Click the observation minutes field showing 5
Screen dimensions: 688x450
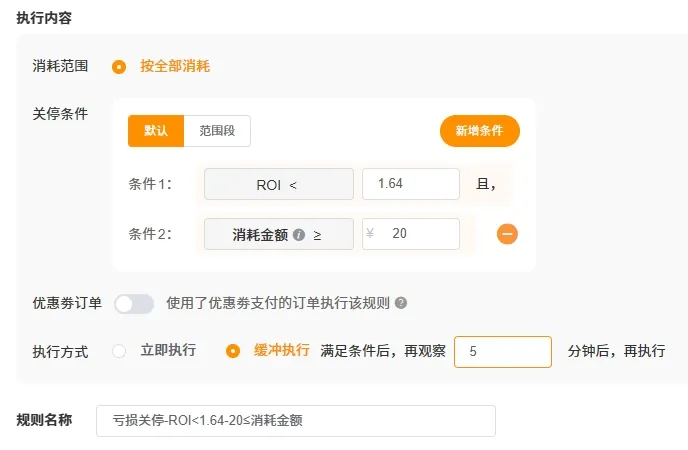tap(502, 352)
